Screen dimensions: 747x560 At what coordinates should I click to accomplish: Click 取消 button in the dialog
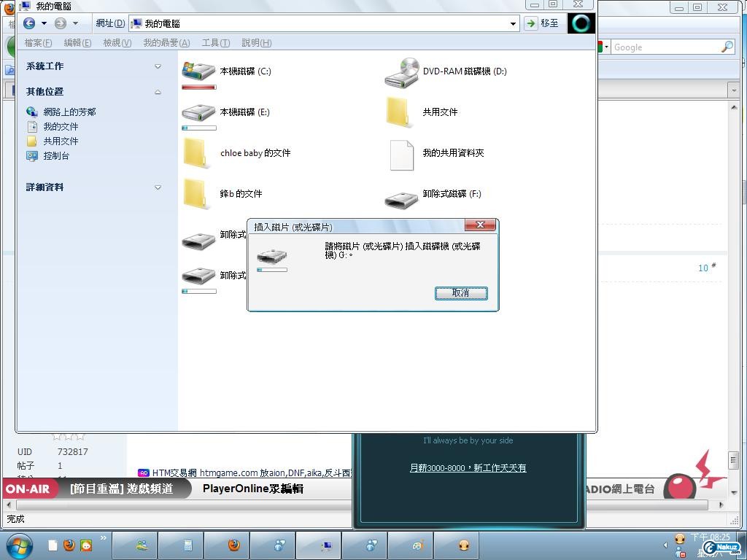[x=461, y=292]
